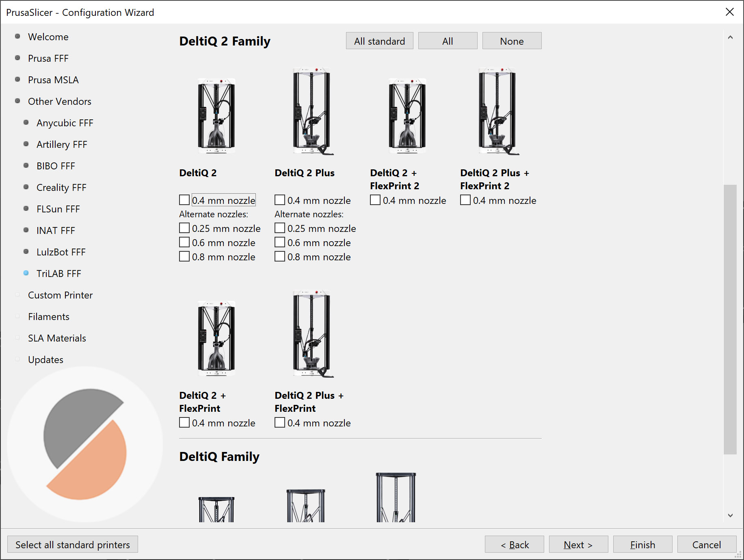Jump to the SLA Materials page
Viewport: 744px width, 560px height.
coord(57,338)
